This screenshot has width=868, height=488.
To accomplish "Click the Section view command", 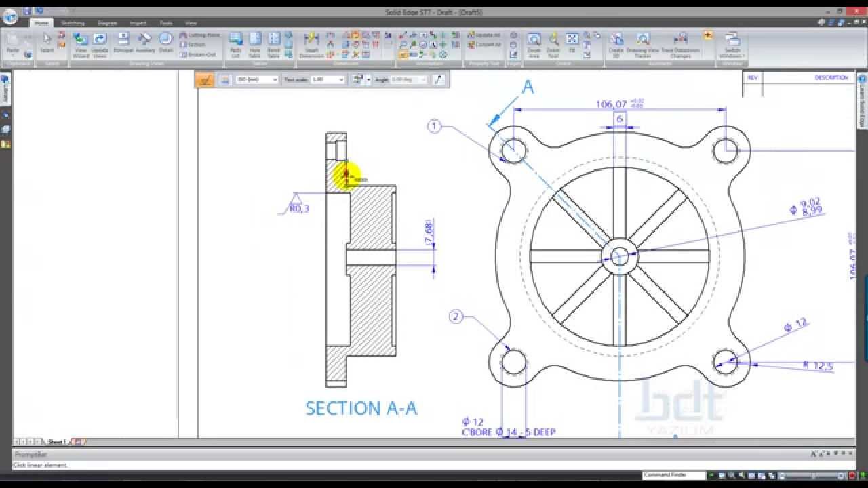I will pos(193,44).
